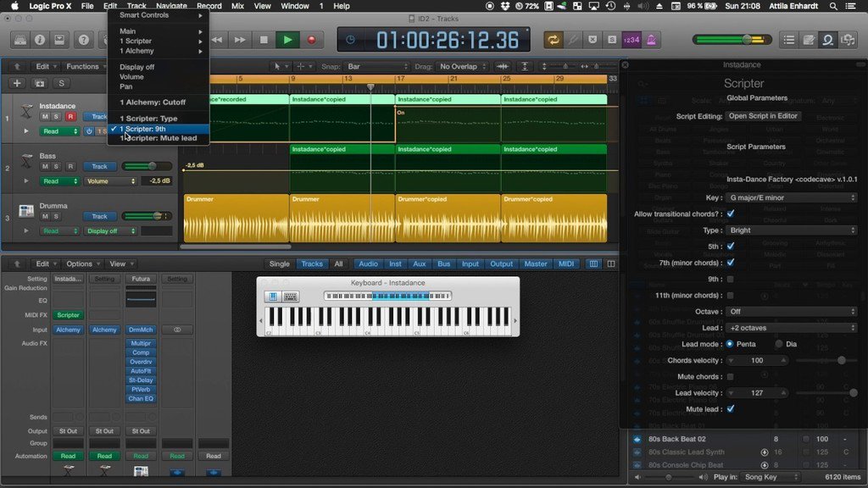Click the Drumma track drum machine icon
Screen dimensions: 868x488
pyautogui.click(x=26, y=211)
